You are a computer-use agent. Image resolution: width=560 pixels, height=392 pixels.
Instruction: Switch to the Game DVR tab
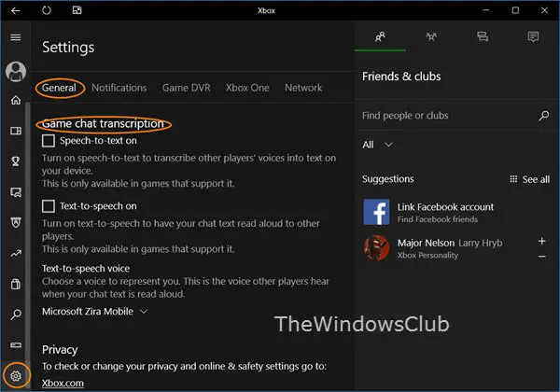187,88
